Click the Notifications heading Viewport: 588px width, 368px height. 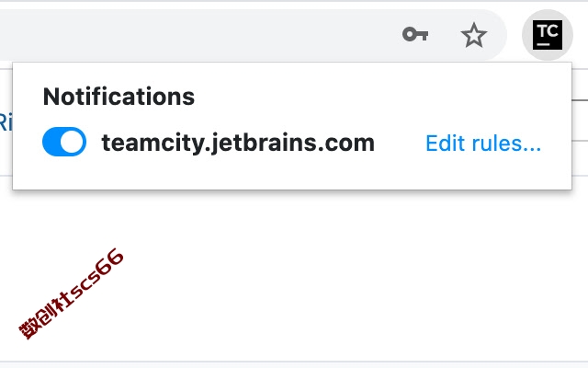[119, 97]
